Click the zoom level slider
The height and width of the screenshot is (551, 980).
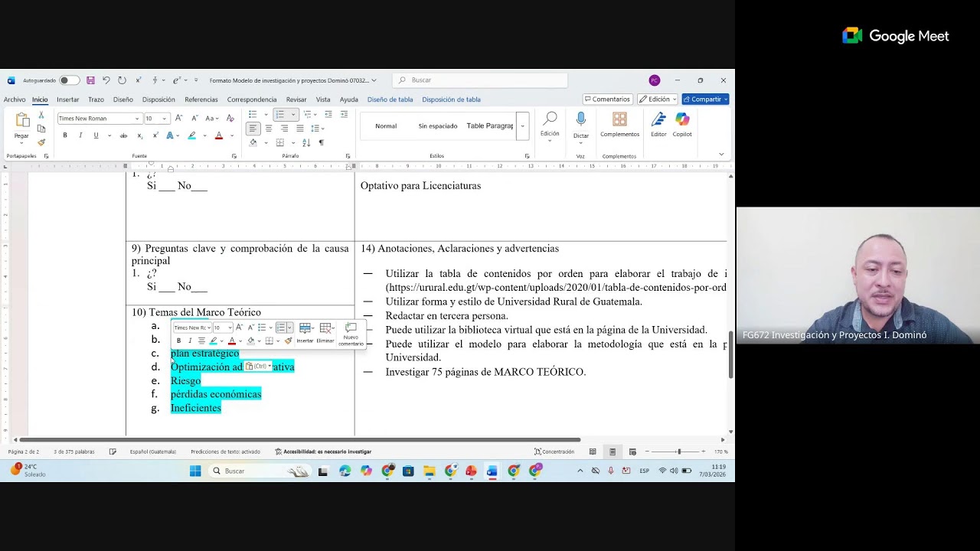point(679,452)
